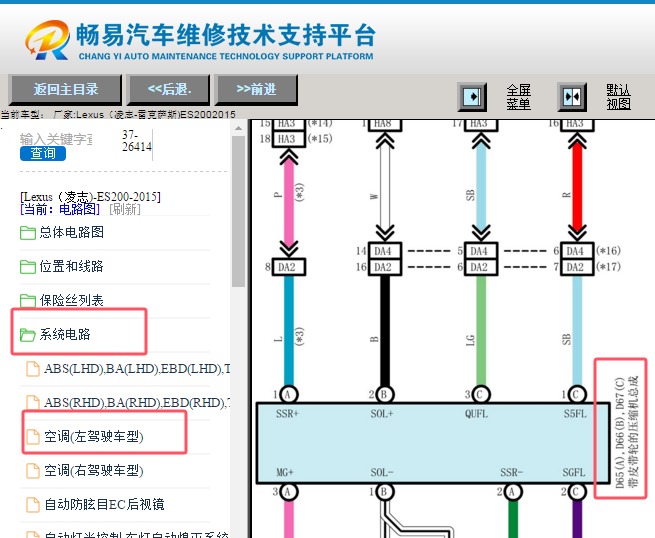Click the default view split icon
This screenshot has height=538, width=655.
pyautogui.click(x=572, y=97)
